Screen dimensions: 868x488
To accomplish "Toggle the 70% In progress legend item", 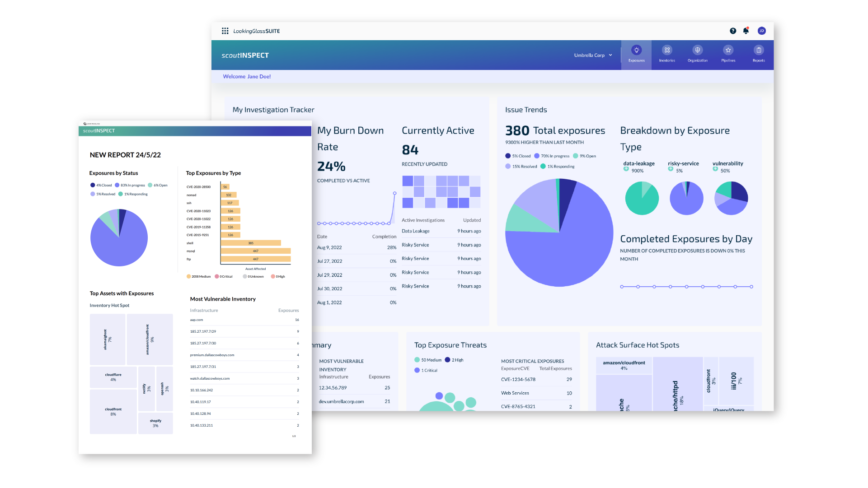I will pos(552,155).
